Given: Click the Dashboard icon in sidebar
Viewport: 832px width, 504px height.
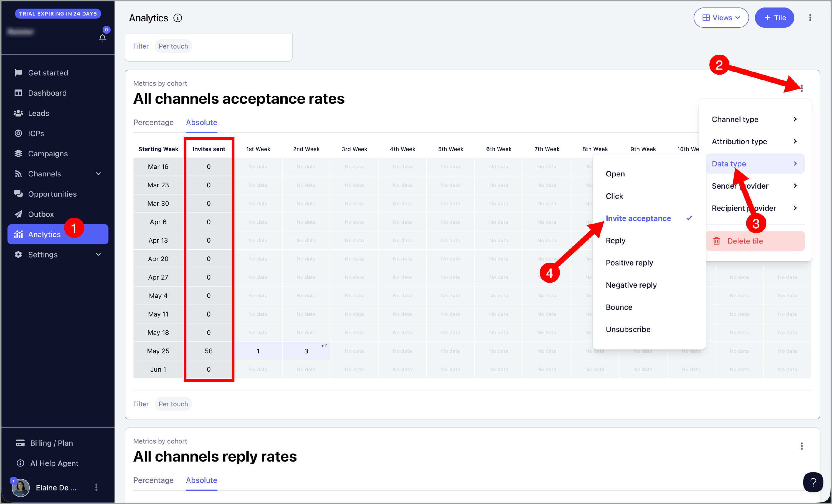Looking at the screenshot, I should 18,93.
